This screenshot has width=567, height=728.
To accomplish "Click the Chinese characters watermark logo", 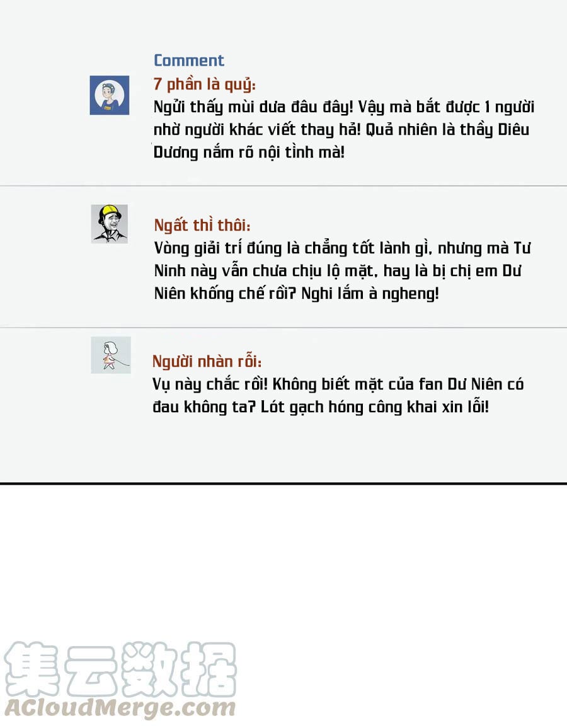I will tap(120, 669).
